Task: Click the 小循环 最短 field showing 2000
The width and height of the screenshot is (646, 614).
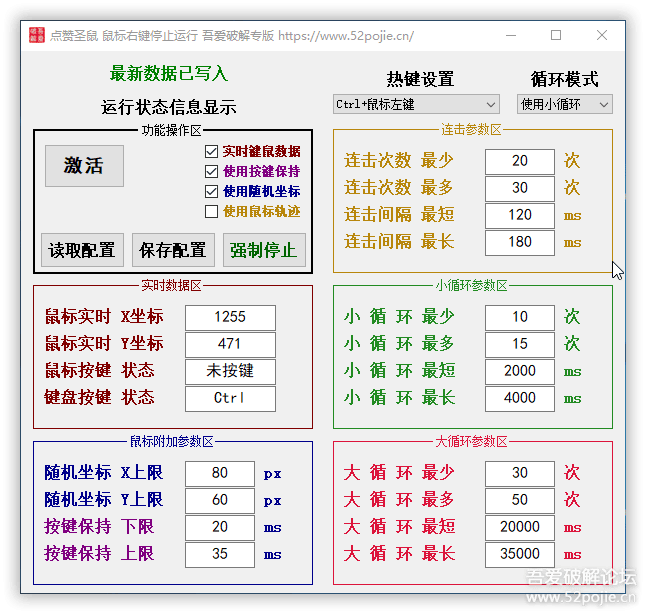Action: [520, 371]
